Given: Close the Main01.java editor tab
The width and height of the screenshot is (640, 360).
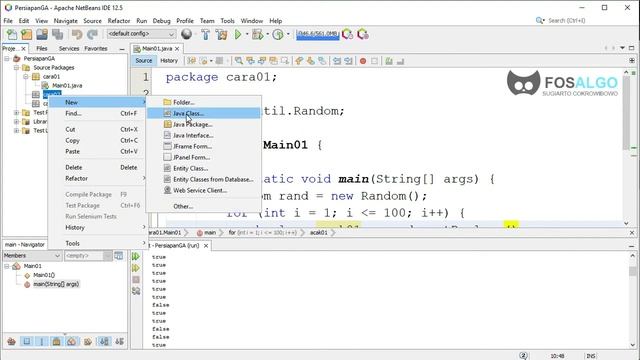Looking at the screenshot, I should click(x=177, y=49).
